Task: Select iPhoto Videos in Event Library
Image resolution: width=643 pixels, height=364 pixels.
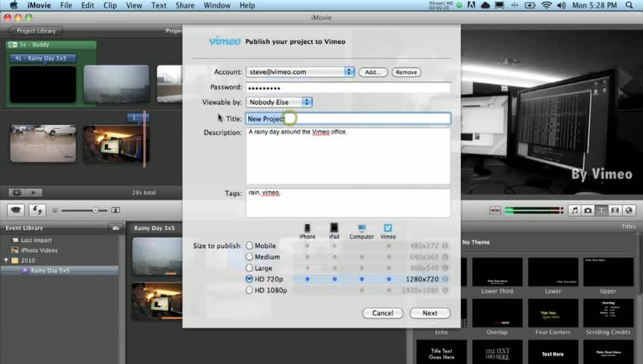Action: [39, 250]
